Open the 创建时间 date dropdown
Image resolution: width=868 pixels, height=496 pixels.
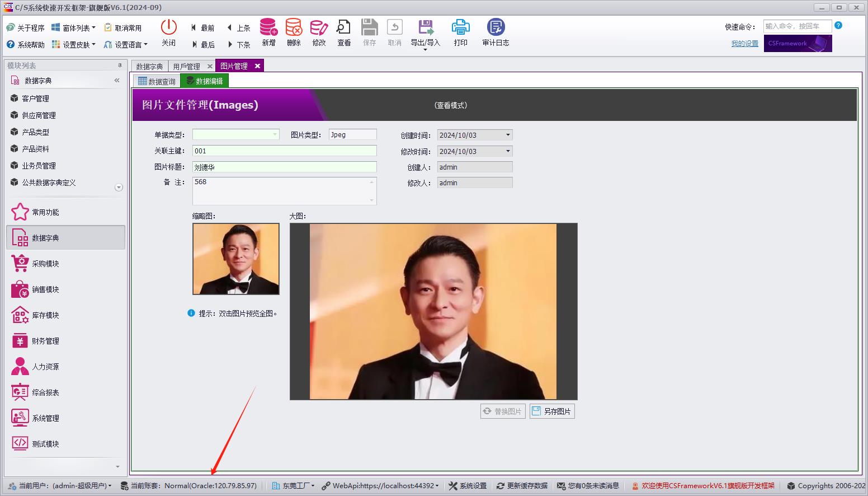(508, 135)
